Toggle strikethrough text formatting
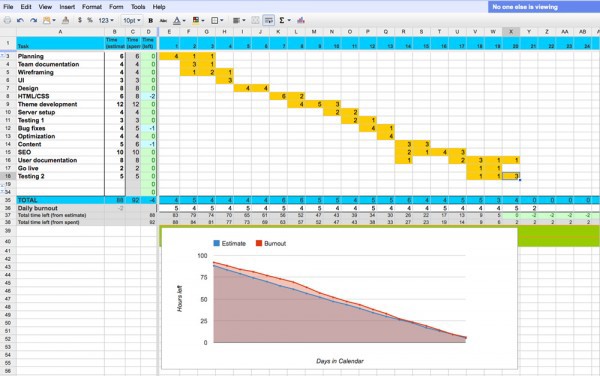Image resolution: width=600 pixels, height=376 pixels. (x=163, y=20)
